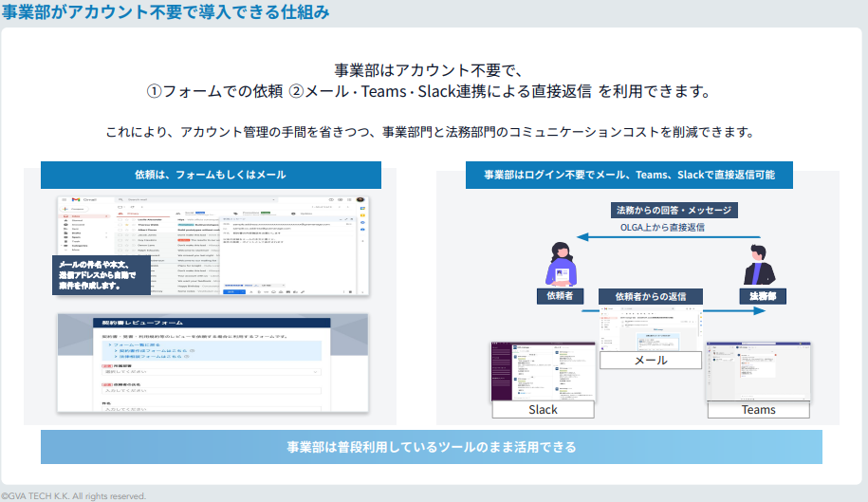The height and width of the screenshot is (502, 868).
Task: Click the 法務部 man illustration
Action: [760, 265]
